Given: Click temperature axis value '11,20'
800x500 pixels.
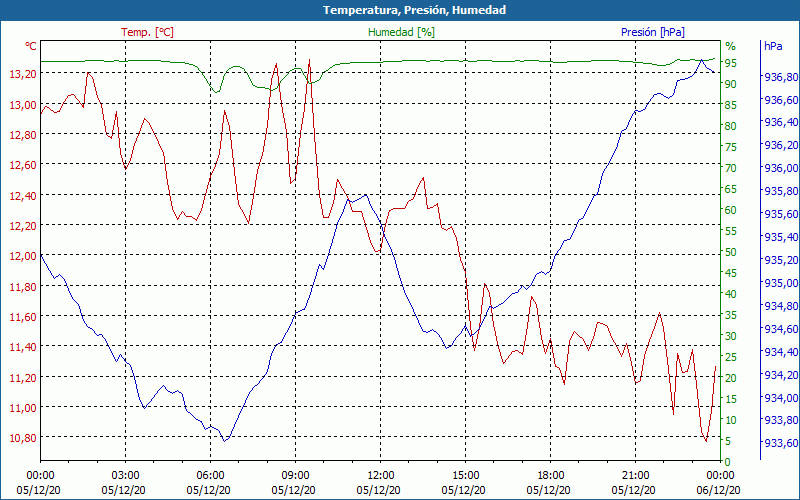Looking at the screenshot, I should [x=23, y=377].
